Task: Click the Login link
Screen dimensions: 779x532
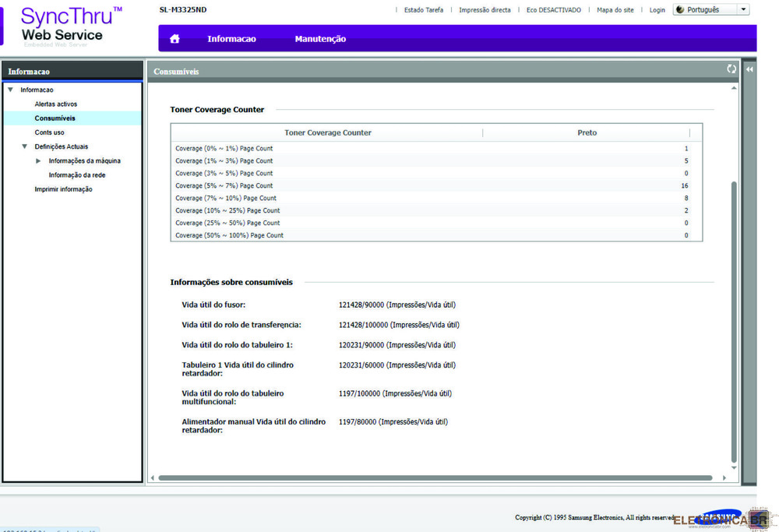Action: pyautogui.click(x=657, y=10)
